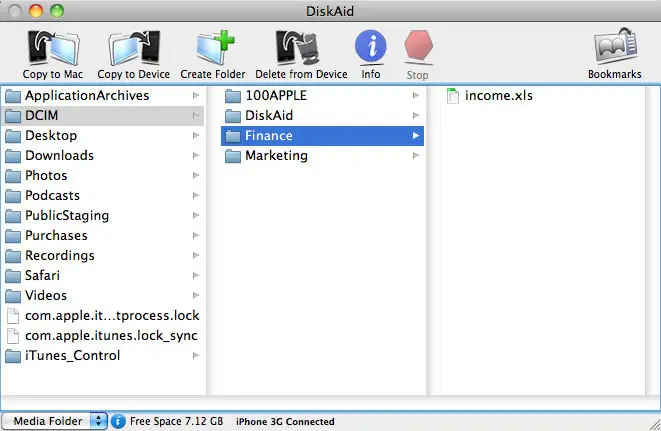The width and height of the screenshot is (661, 431).
Task: Click the Create Folder toolbar icon
Action: click(x=215, y=48)
